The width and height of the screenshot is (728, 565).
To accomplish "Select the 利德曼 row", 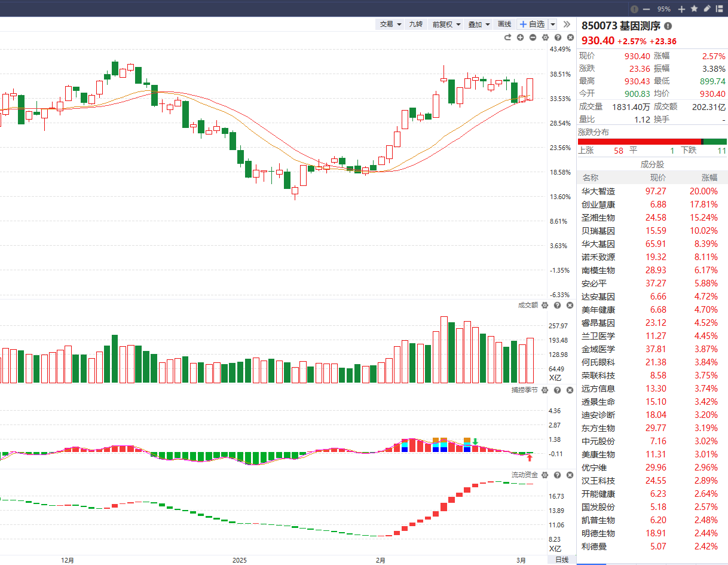I will (652, 546).
